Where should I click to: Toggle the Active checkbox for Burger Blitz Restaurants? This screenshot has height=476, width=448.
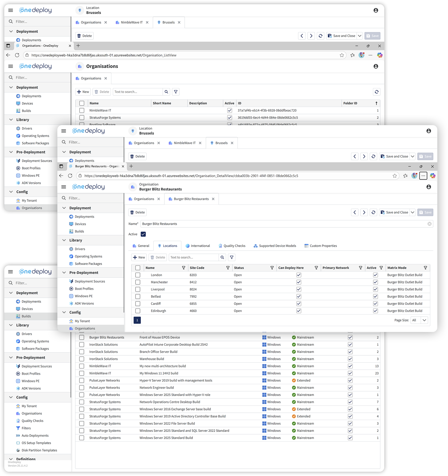tap(143, 234)
